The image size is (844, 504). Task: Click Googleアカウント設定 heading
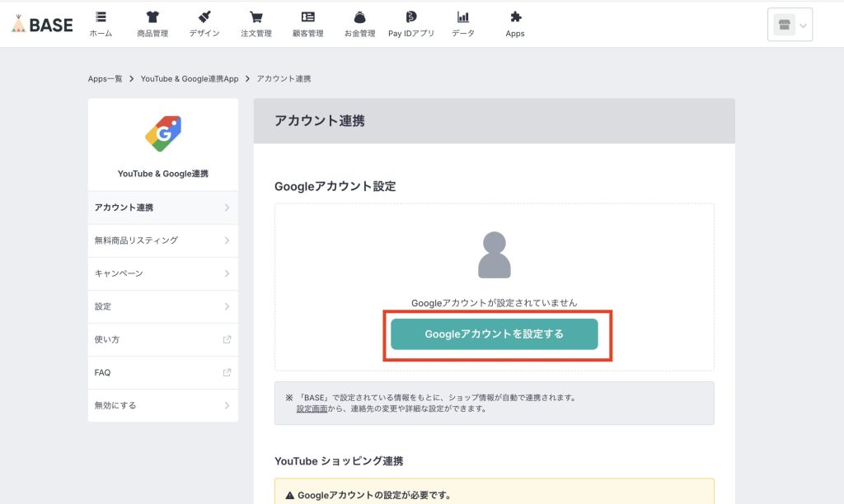point(335,186)
